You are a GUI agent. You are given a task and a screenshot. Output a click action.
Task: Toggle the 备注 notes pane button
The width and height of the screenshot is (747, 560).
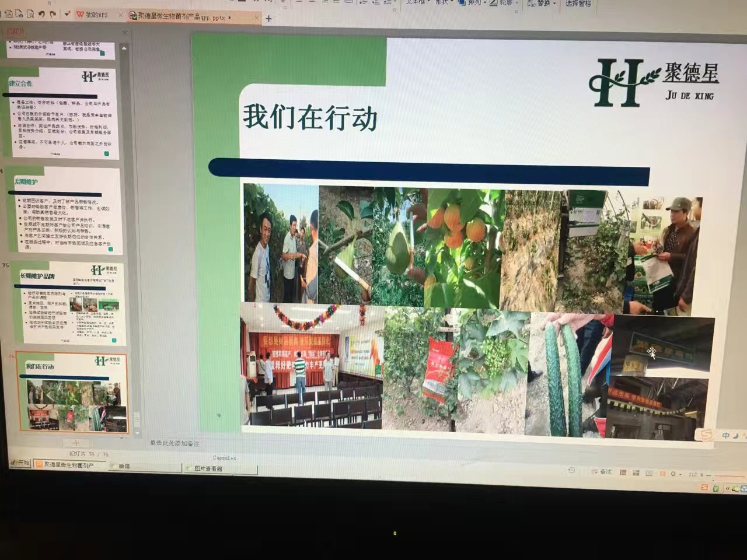coord(602,471)
